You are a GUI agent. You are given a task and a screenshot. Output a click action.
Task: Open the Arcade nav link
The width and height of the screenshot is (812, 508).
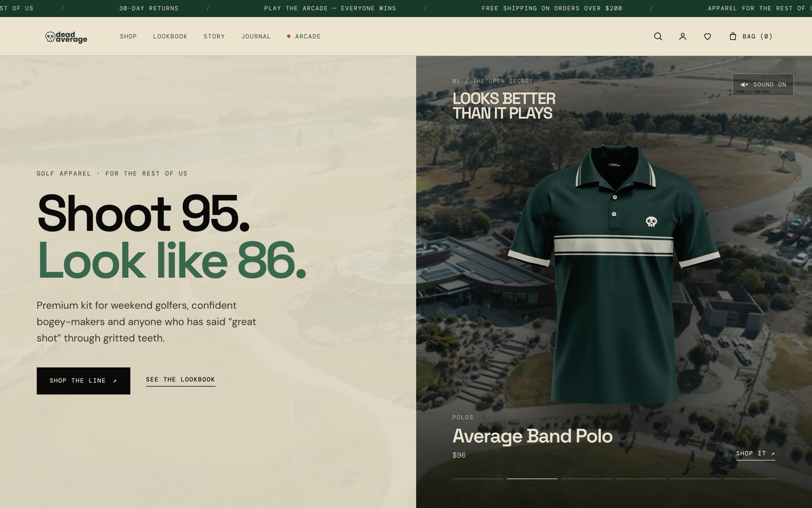click(x=304, y=37)
